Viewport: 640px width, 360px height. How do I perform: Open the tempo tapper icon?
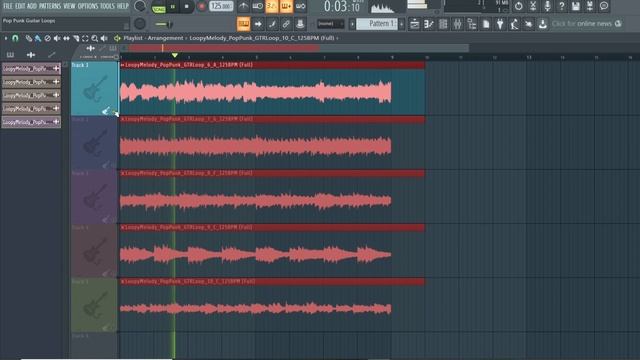(514, 24)
